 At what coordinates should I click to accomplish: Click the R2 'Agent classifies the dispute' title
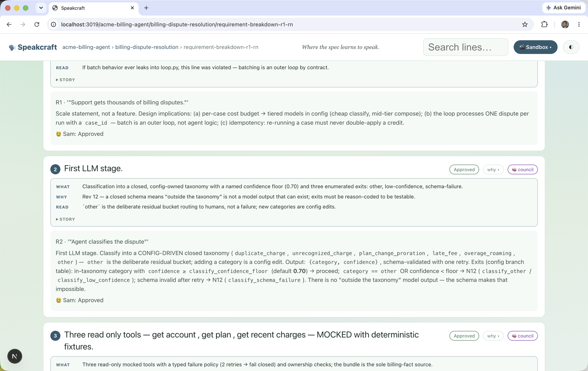point(102,242)
